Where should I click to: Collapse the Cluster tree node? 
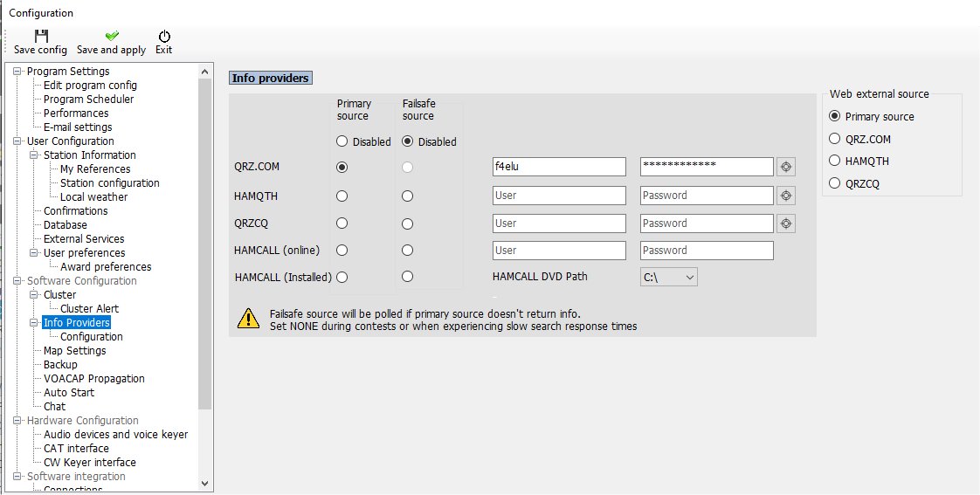pos(34,295)
